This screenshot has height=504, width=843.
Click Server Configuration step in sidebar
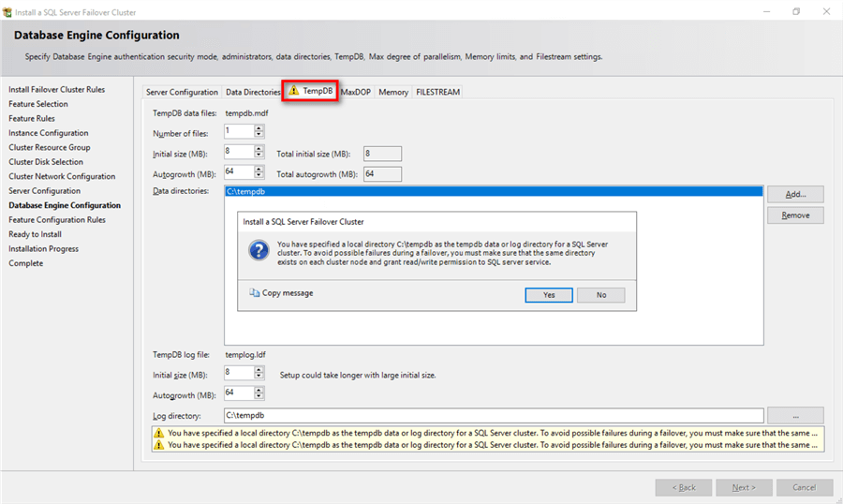44,191
